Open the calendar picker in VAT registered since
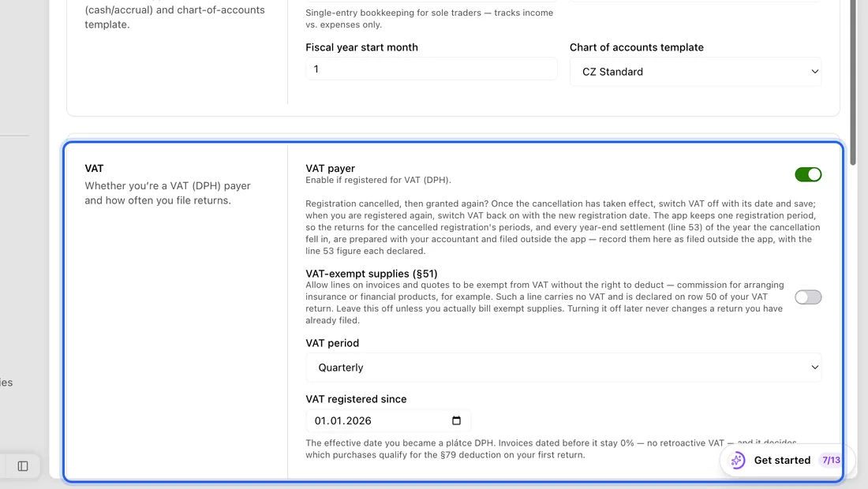This screenshot has width=868, height=489. [x=456, y=421]
